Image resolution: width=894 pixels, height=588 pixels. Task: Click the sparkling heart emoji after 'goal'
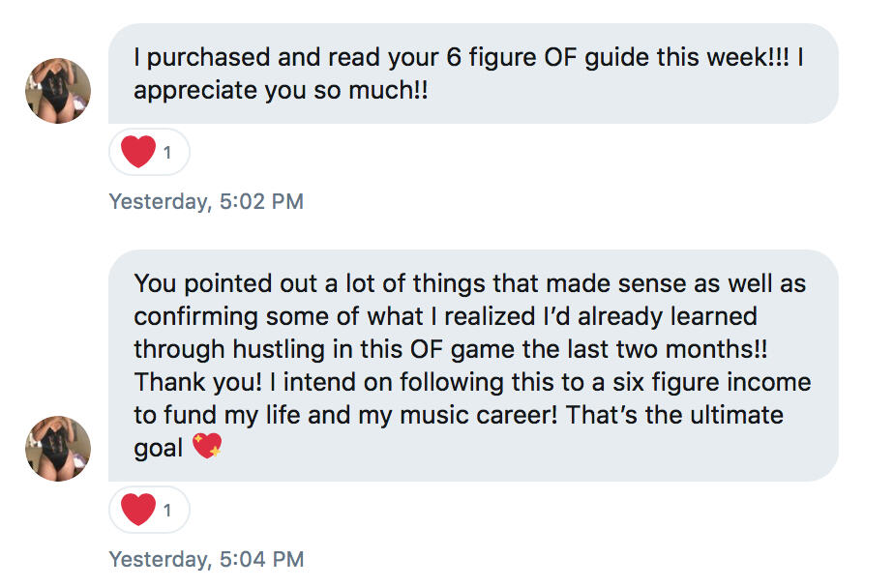[207, 448]
